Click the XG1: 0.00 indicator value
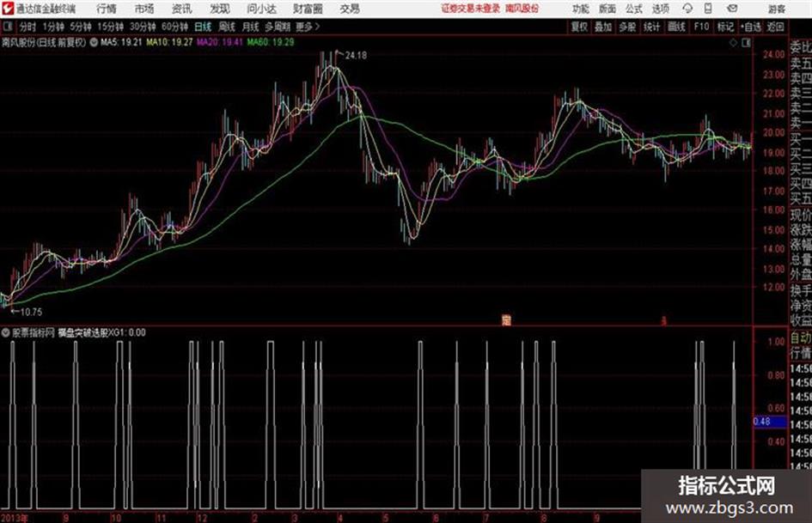Image resolution: width=812 pixels, height=523 pixels. pyautogui.click(x=127, y=332)
